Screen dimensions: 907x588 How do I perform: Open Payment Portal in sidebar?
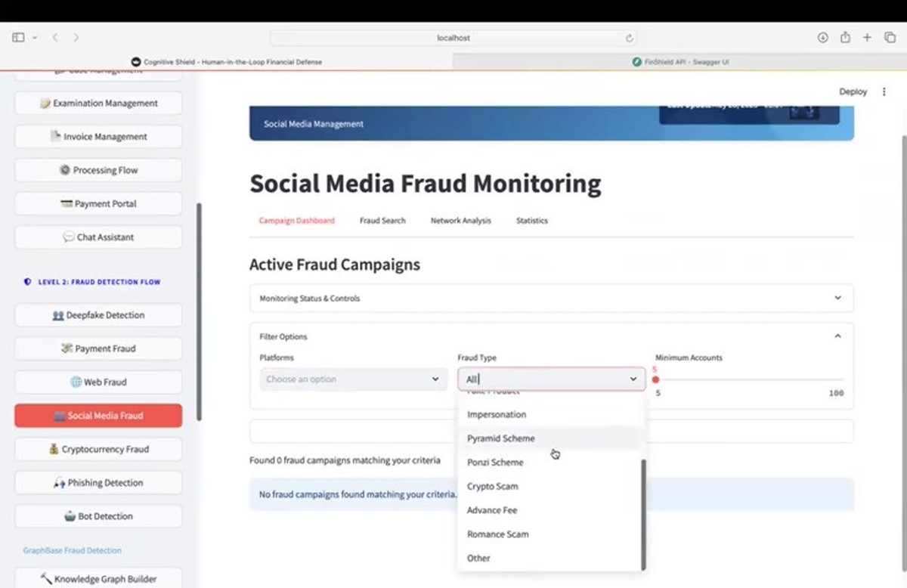[98, 204]
